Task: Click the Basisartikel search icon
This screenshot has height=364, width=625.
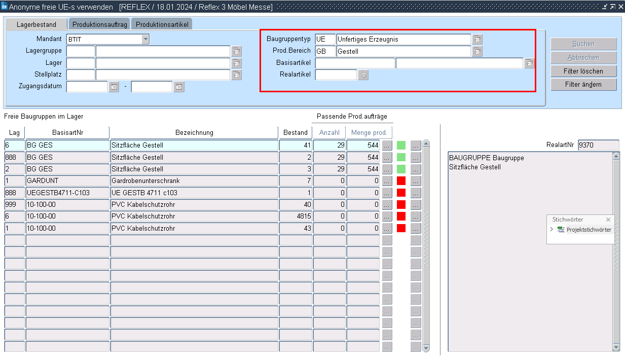Action: point(529,63)
